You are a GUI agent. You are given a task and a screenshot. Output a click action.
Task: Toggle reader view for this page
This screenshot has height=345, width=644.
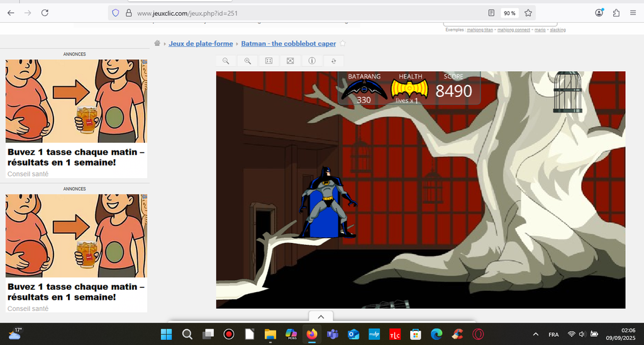tap(491, 13)
